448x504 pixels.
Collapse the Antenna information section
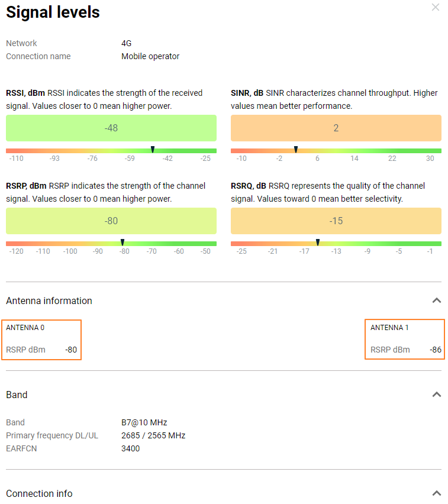[437, 301]
